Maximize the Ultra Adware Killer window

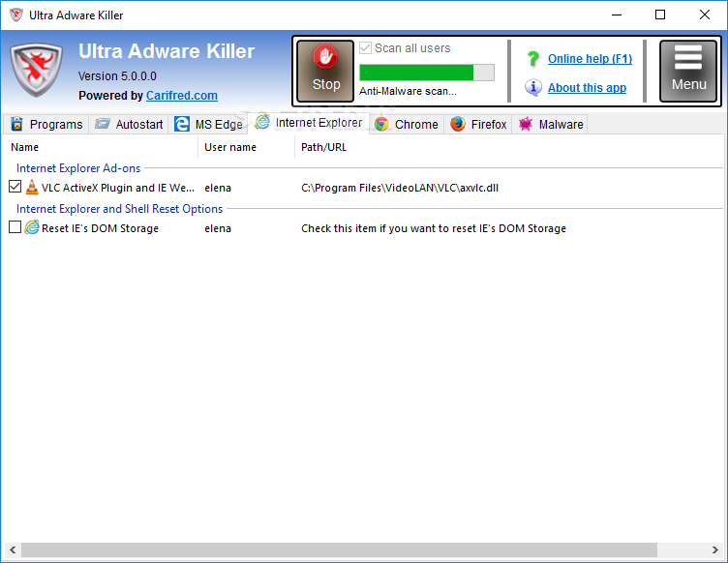tap(660, 15)
